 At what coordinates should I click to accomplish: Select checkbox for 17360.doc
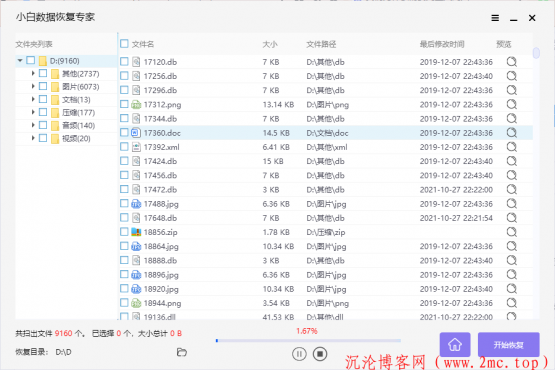click(x=124, y=132)
